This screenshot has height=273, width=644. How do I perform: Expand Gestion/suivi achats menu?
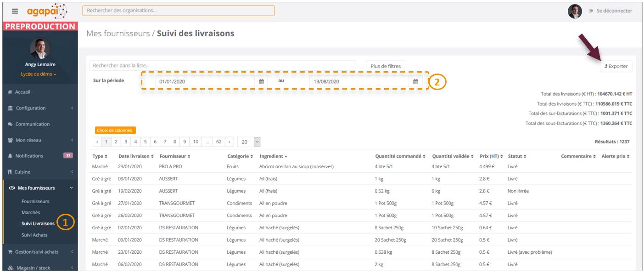point(40,252)
